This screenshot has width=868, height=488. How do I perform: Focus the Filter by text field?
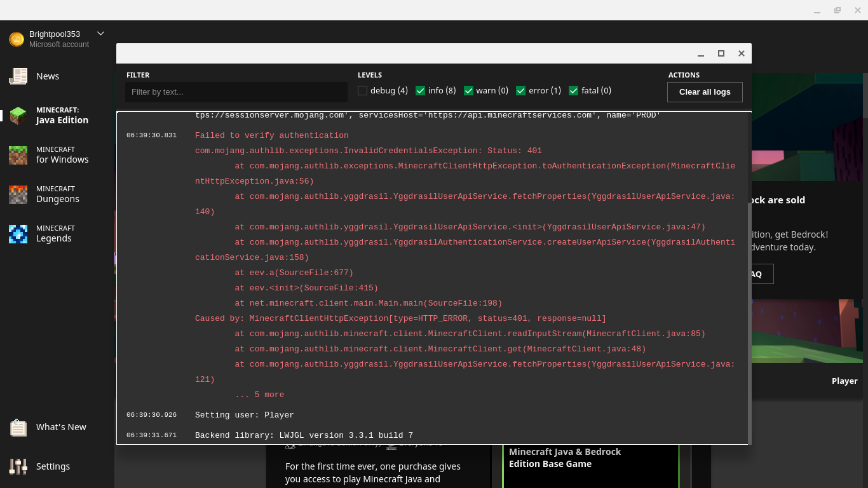point(236,92)
